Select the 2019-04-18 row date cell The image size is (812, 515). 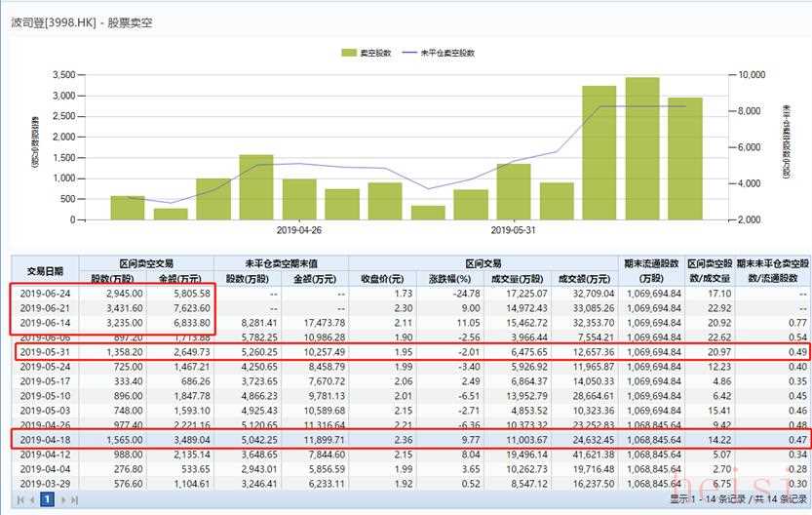[46, 440]
